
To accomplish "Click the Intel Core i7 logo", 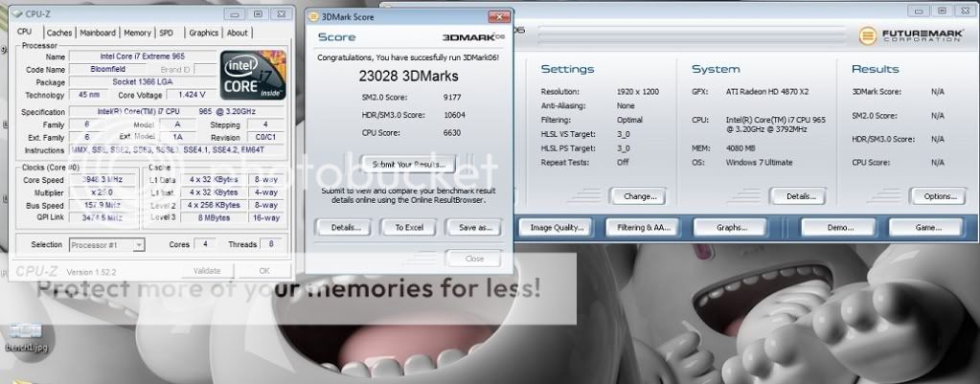I will 251,76.
